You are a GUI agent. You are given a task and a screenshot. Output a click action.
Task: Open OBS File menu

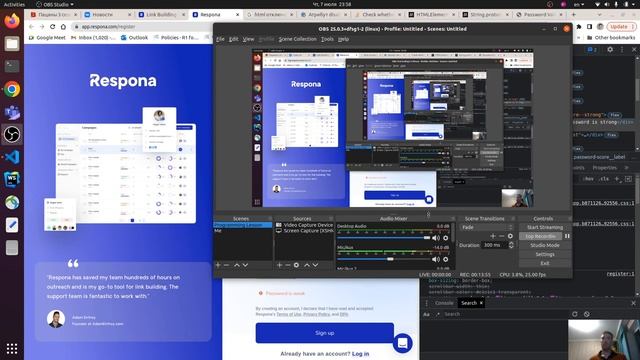220,39
